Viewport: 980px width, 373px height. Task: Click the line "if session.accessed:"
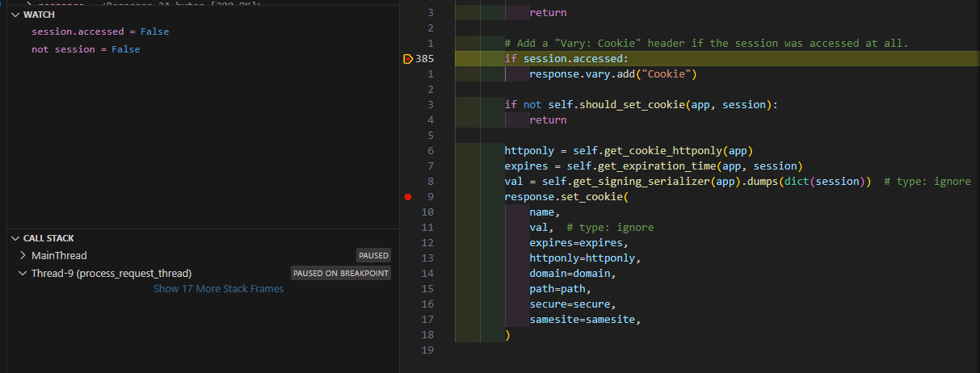click(566, 58)
